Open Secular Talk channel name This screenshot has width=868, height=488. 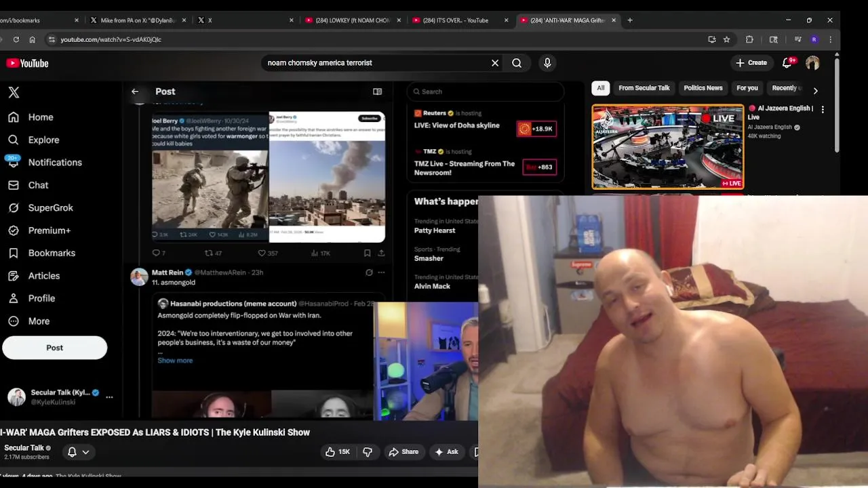pos(24,448)
